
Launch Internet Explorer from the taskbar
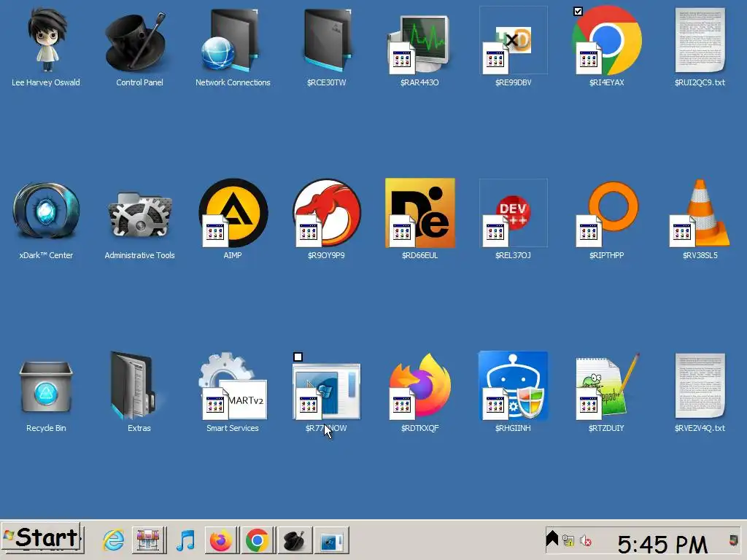point(113,540)
